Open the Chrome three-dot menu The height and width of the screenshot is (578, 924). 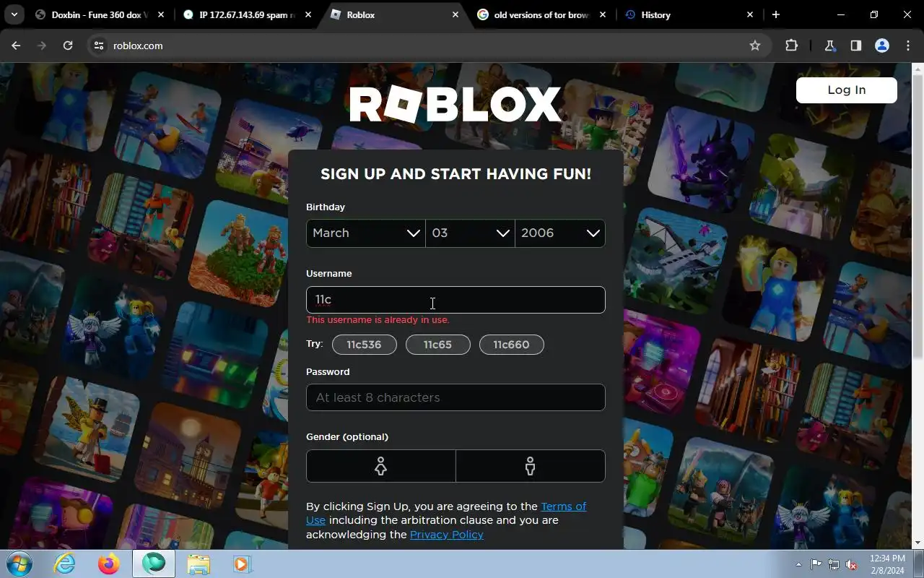click(x=907, y=46)
